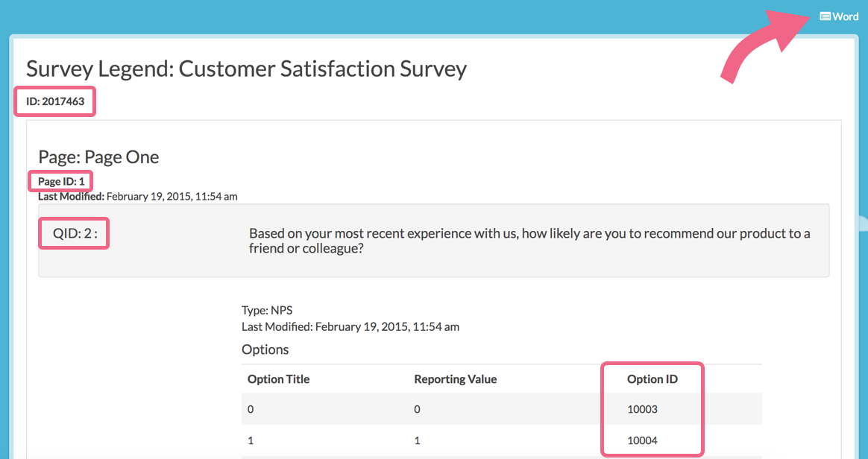Open the Word export link
The width and height of the screenshot is (868, 459).
pyautogui.click(x=845, y=16)
